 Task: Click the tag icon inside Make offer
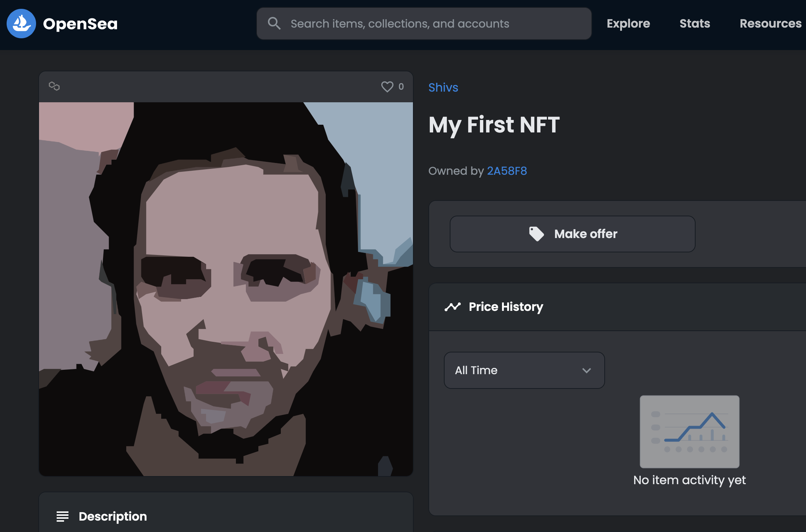click(536, 234)
